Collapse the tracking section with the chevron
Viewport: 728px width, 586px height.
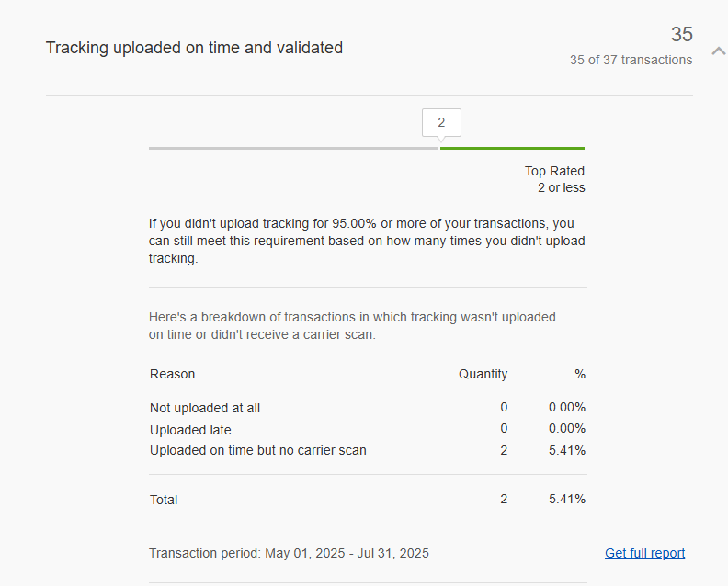[718, 50]
